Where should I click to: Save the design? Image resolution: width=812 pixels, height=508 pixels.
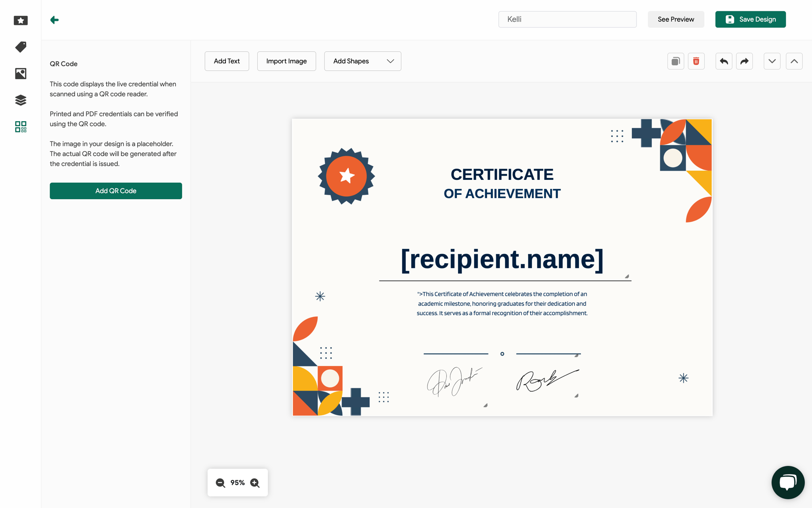pos(750,19)
